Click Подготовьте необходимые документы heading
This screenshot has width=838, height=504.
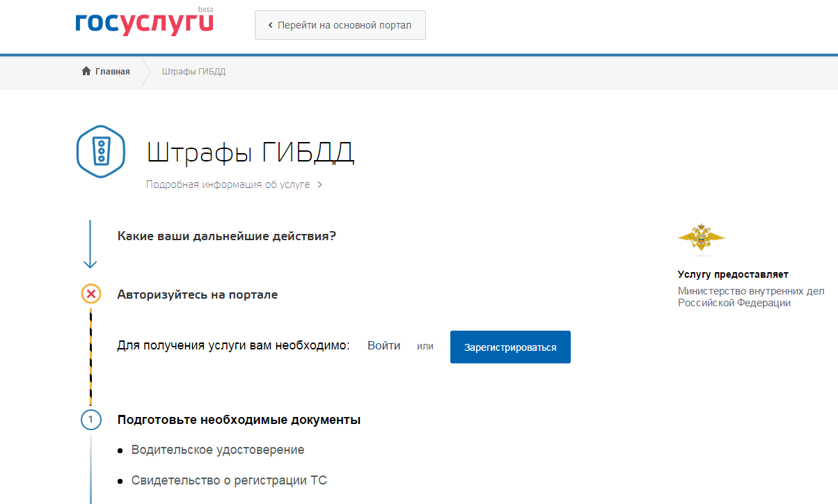239,420
